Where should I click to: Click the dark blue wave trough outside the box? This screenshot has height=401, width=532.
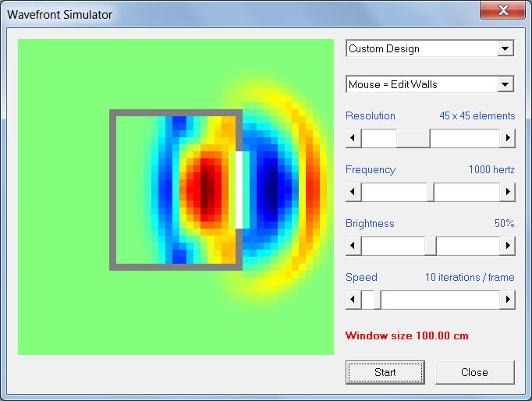pos(271,190)
